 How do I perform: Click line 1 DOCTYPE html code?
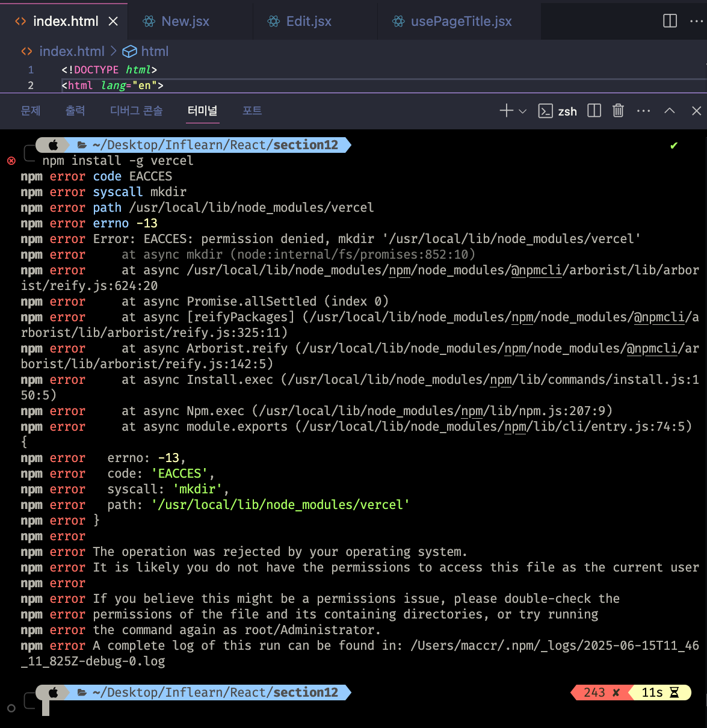(x=109, y=70)
